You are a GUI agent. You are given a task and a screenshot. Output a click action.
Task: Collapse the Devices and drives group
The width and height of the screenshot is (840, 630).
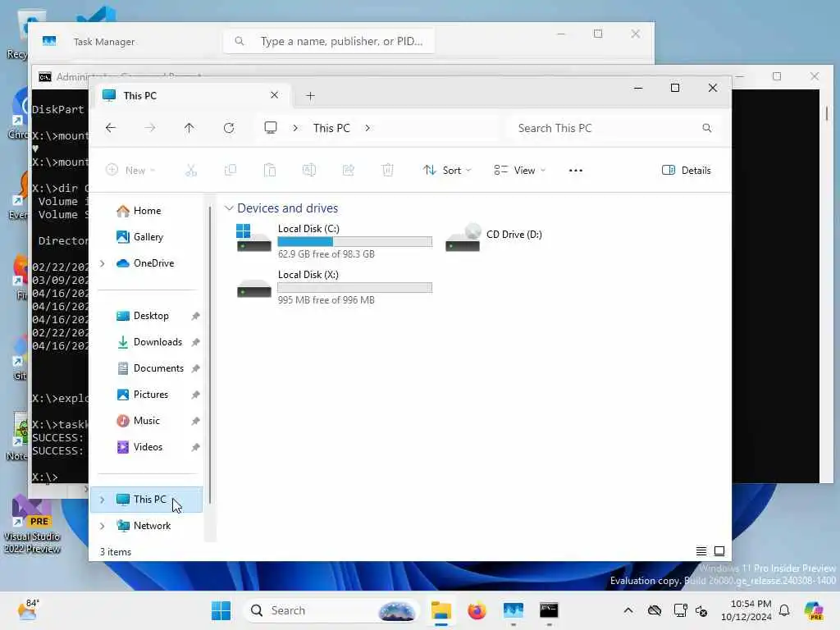(x=229, y=208)
